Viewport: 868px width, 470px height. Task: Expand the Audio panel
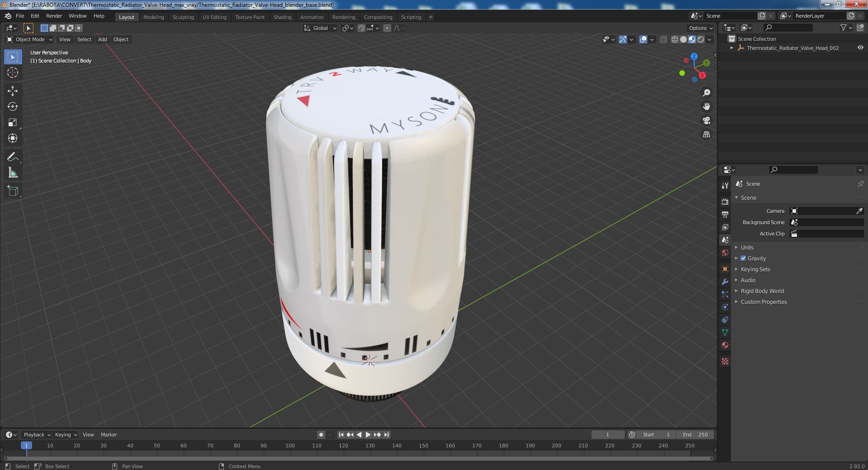[748, 280]
